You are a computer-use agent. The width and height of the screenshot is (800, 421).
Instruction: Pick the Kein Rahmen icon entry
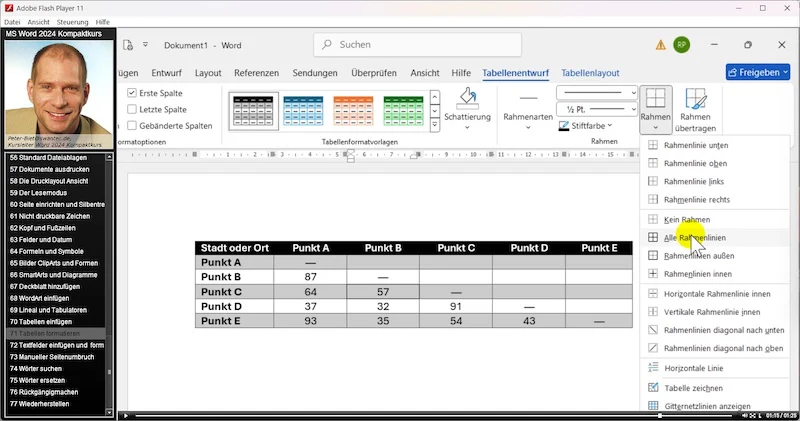(653, 219)
